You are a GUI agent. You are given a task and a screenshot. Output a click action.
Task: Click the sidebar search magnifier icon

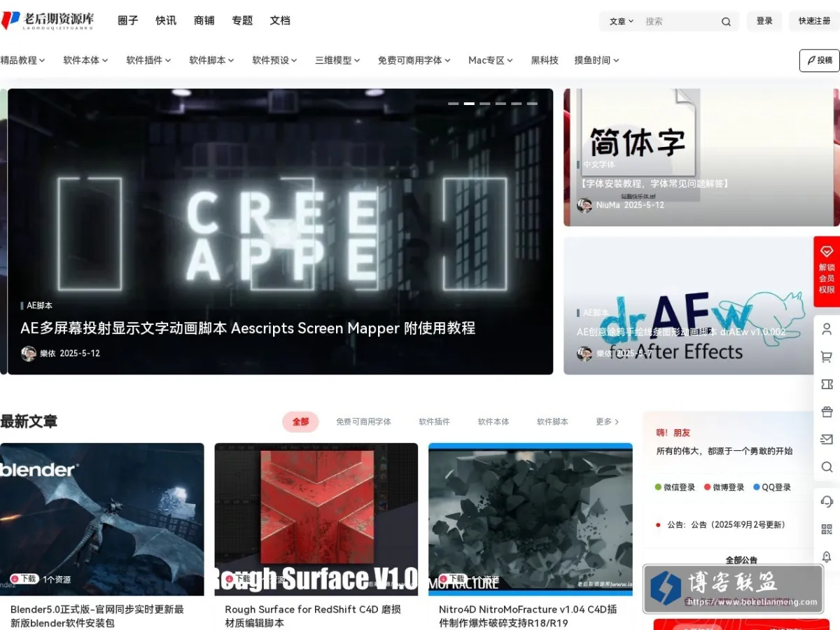click(827, 467)
